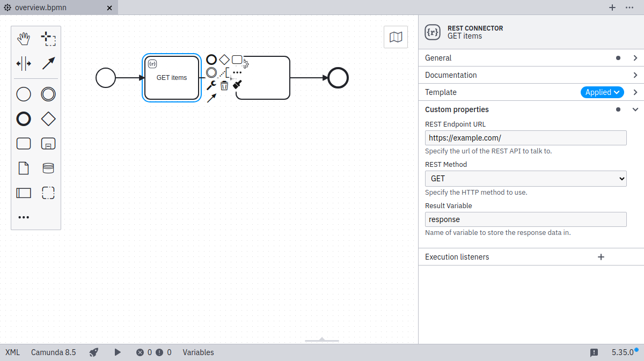Switch to the XML view

tap(12, 352)
